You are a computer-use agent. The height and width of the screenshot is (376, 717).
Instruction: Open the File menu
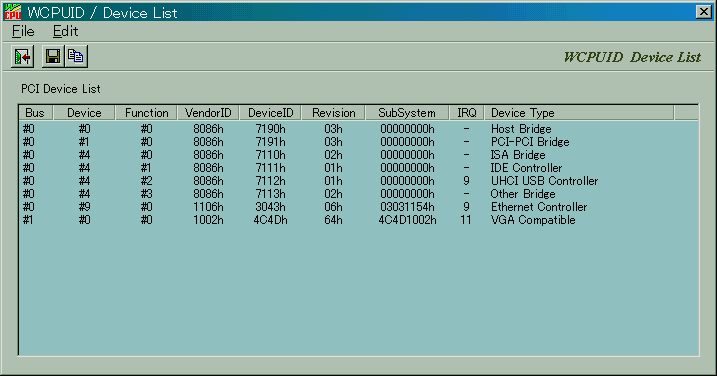23,32
